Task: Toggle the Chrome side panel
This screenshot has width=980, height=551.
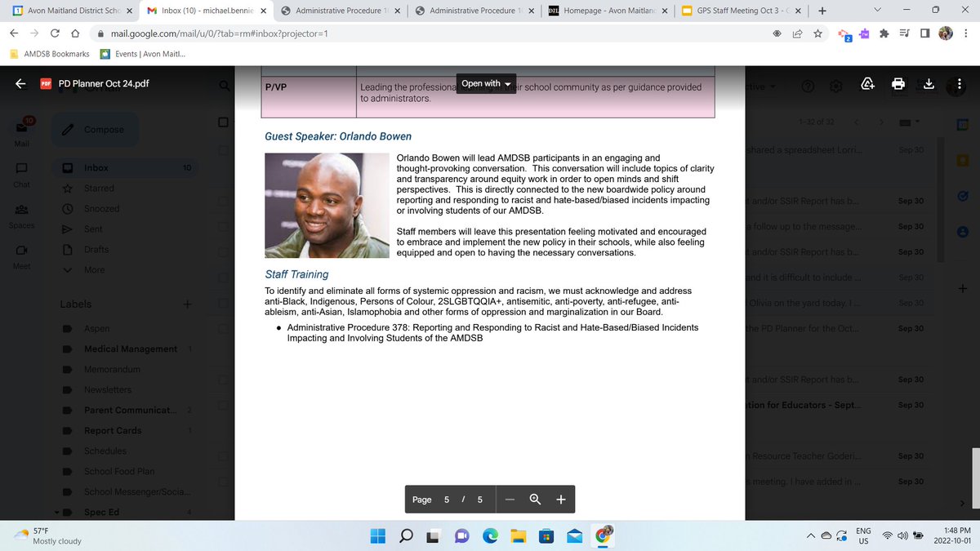Action: [925, 34]
